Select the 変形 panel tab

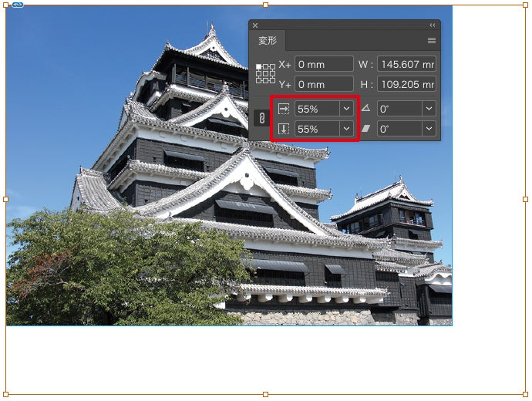point(268,41)
